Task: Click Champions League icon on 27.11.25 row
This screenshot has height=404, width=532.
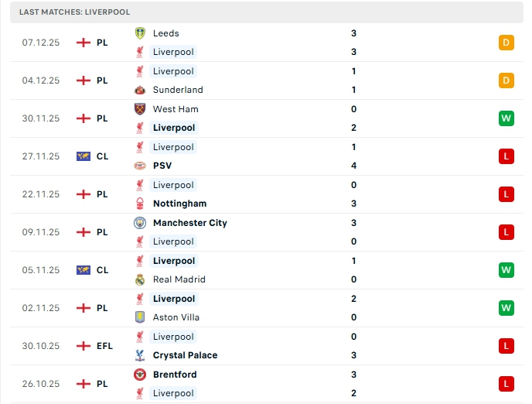Action: (x=84, y=156)
